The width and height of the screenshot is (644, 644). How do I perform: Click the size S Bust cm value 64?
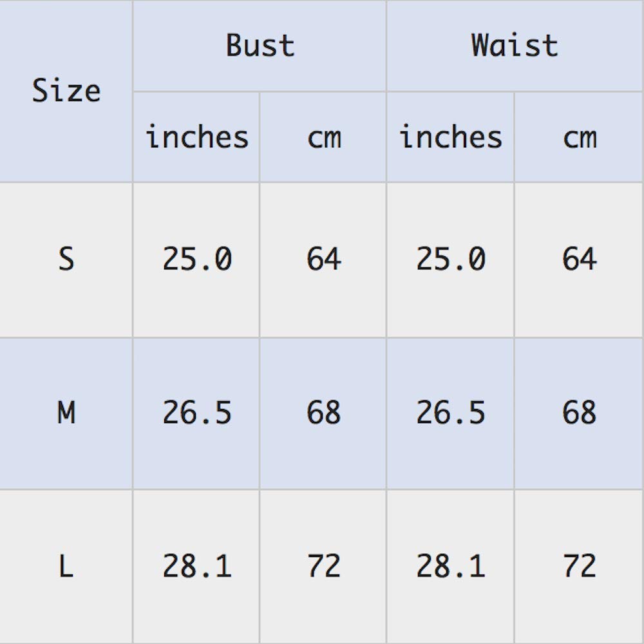click(323, 260)
